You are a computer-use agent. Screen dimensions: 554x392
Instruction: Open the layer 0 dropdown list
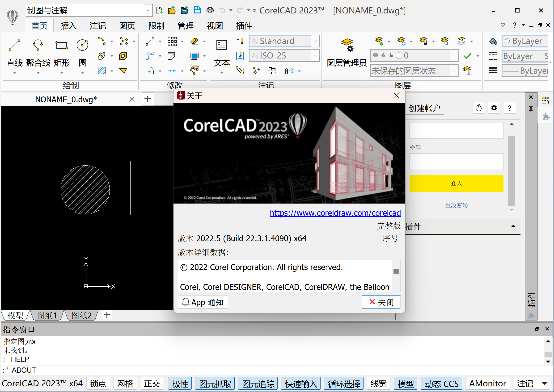pos(454,56)
